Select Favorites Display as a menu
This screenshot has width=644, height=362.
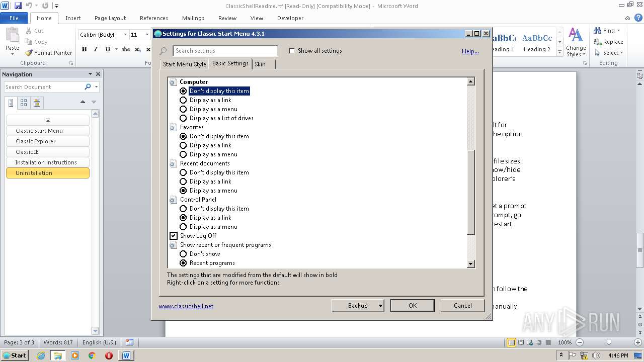point(183,154)
